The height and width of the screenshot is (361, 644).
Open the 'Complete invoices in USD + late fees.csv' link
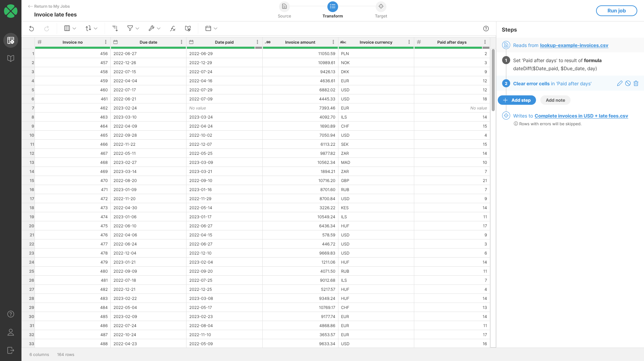[x=581, y=116]
